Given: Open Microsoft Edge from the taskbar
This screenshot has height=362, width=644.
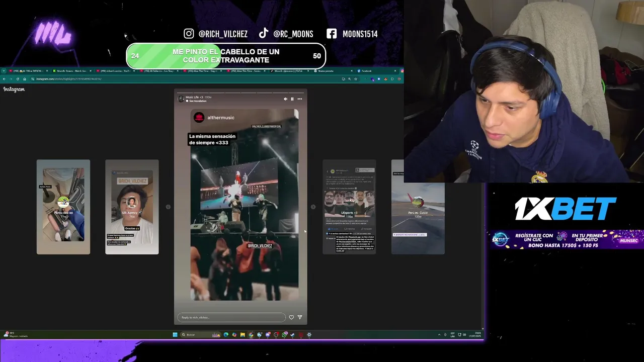Looking at the screenshot, I should [226, 334].
